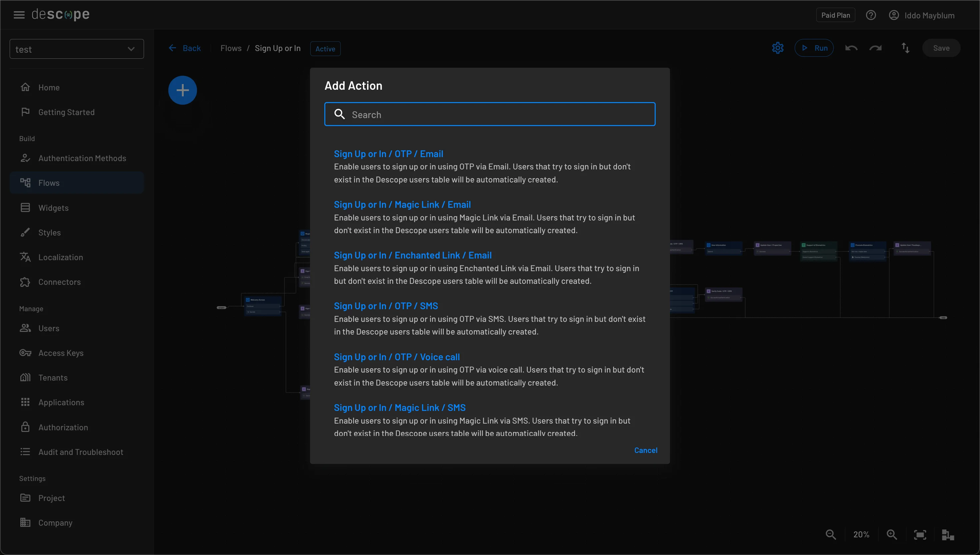The image size is (980, 555).
Task: Open the hamburger navigation menu
Action: (x=19, y=15)
